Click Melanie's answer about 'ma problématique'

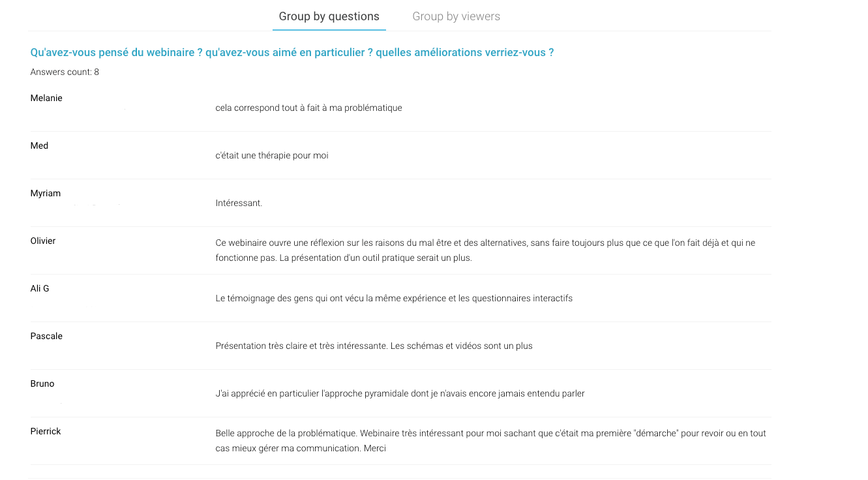coord(308,108)
